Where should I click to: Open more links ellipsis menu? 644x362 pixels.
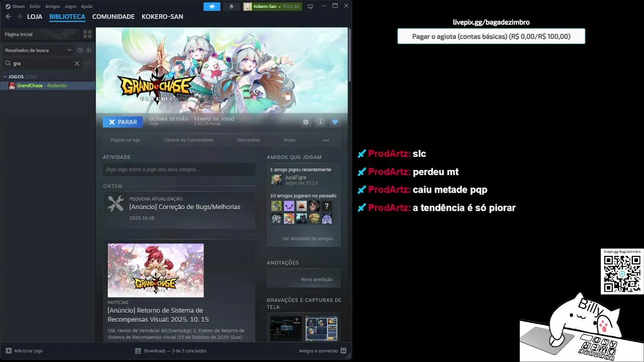click(326, 140)
